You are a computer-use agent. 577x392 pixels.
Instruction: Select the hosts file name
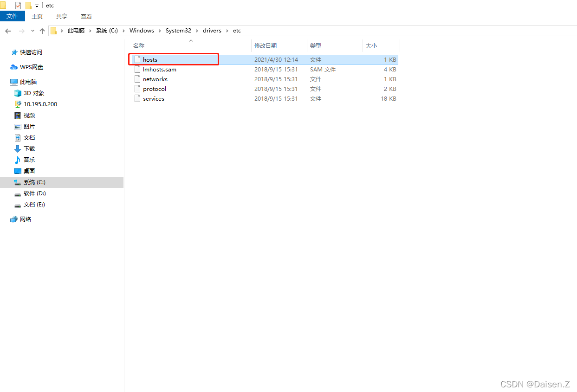click(x=150, y=59)
